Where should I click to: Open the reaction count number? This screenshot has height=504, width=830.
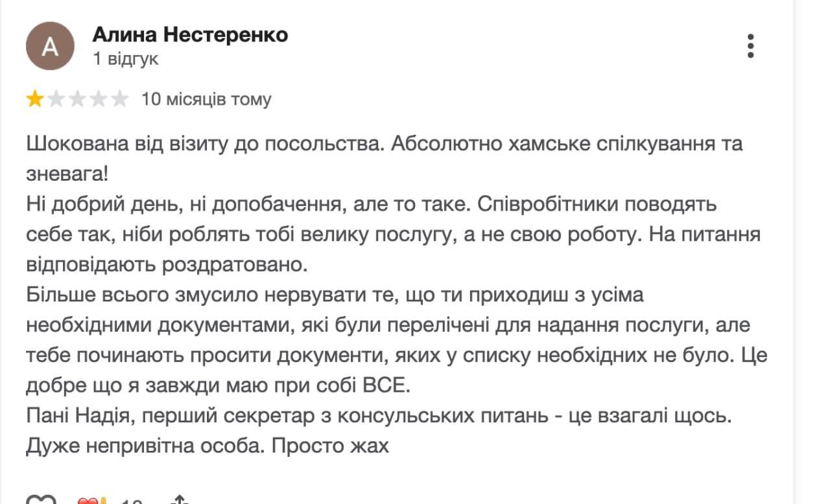(x=132, y=501)
